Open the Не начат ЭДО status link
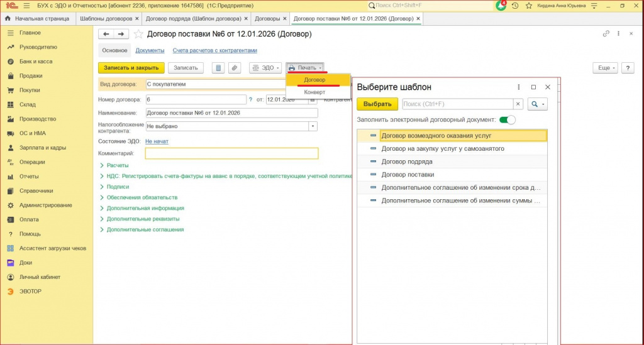The width and height of the screenshot is (644, 345). tap(157, 141)
